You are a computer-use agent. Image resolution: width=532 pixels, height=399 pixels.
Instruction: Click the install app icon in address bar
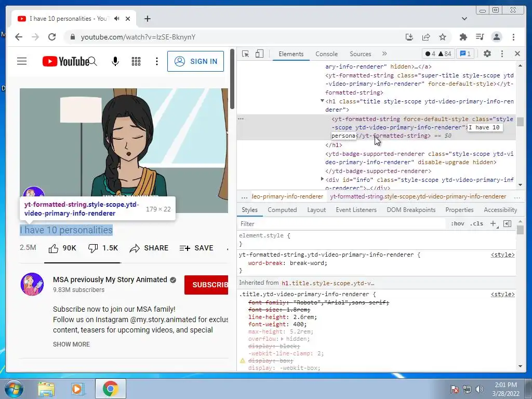[x=409, y=37]
